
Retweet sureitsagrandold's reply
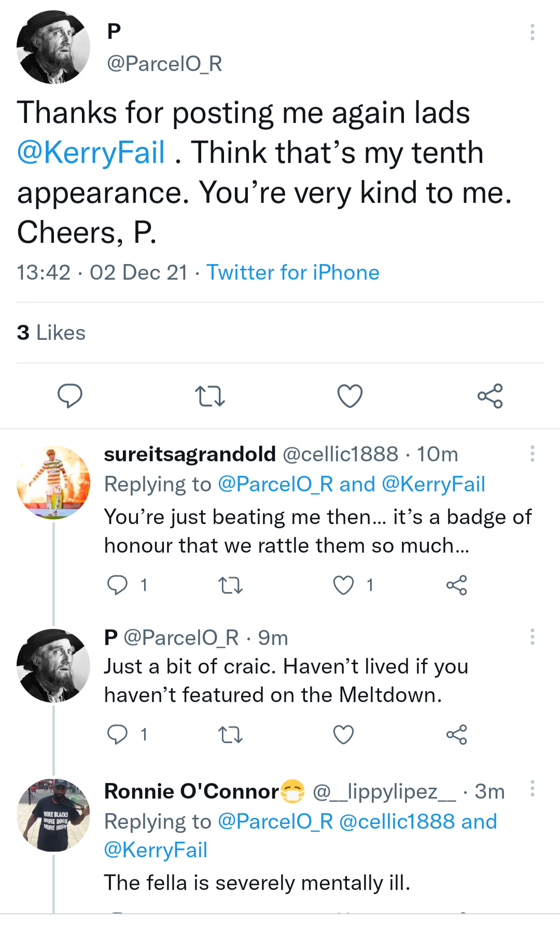click(x=230, y=585)
